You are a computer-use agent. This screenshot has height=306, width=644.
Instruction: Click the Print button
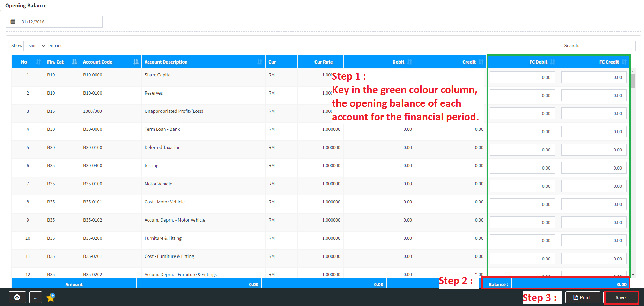(582, 297)
